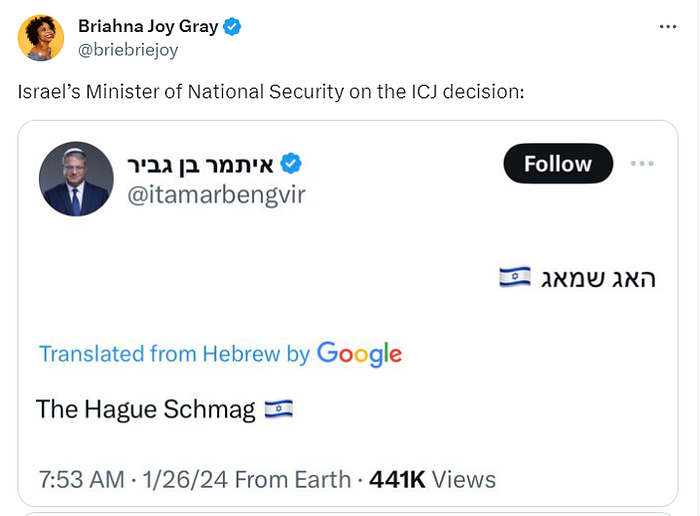Open Briahna Joy Gray's profile picture
This screenshot has height=516, width=700.
click(x=41, y=38)
